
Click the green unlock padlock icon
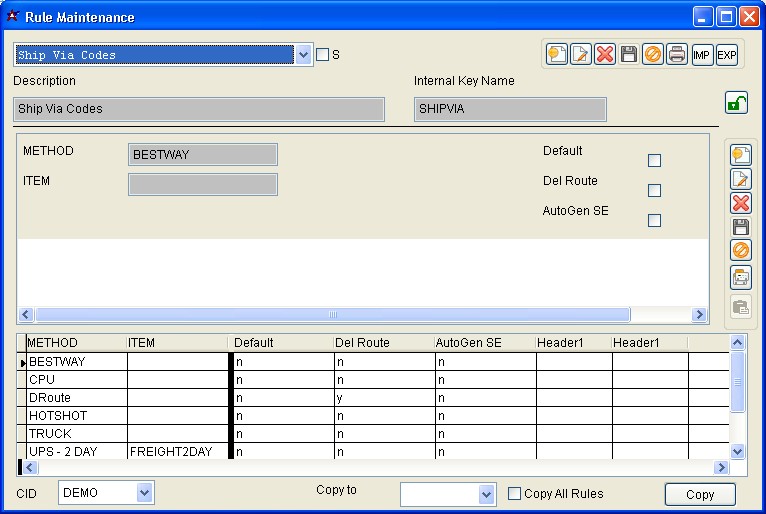click(736, 102)
